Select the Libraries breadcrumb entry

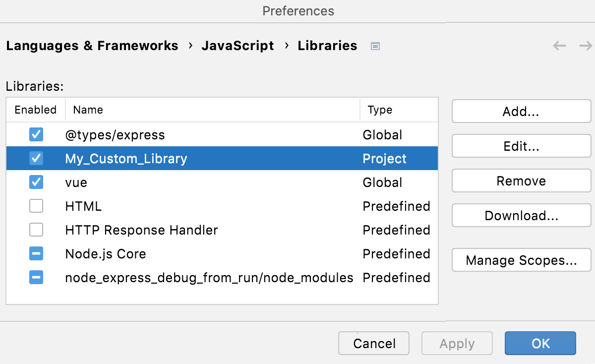click(x=327, y=46)
